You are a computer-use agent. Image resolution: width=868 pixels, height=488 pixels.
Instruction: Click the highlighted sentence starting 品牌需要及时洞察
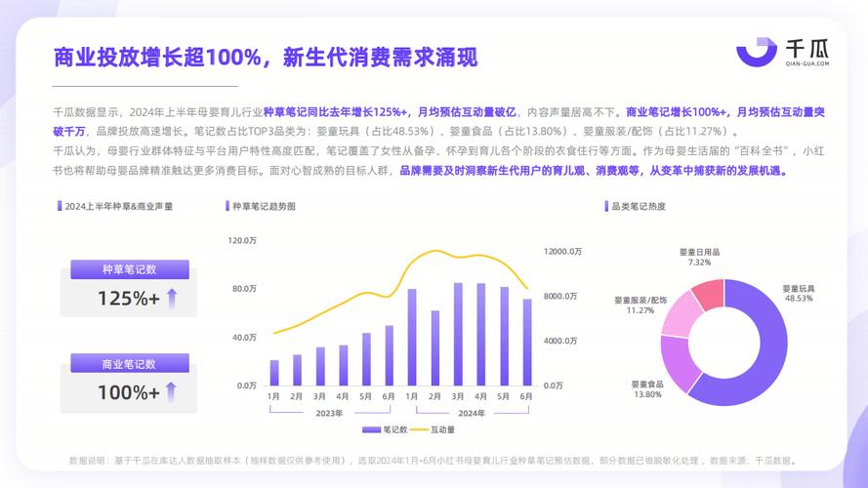(594, 171)
